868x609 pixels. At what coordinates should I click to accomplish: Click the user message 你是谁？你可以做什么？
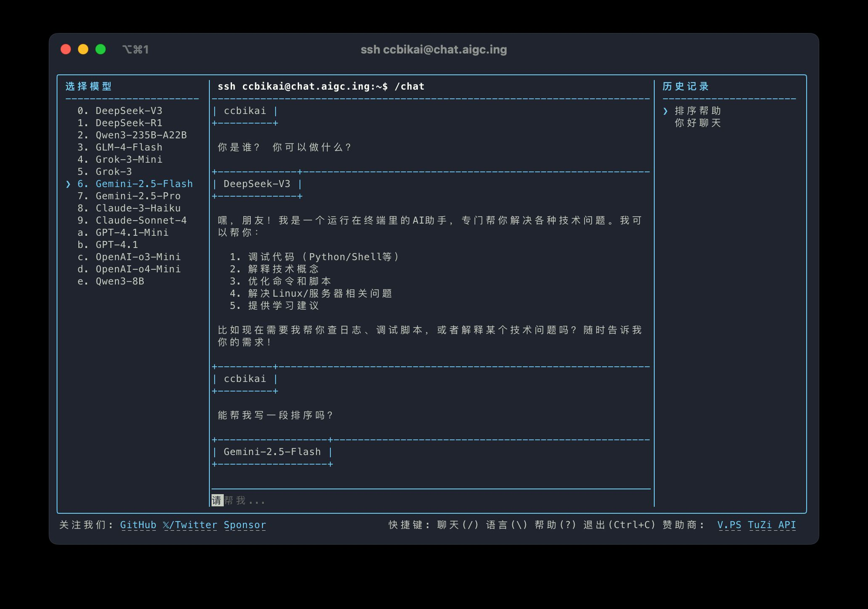click(284, 147)
